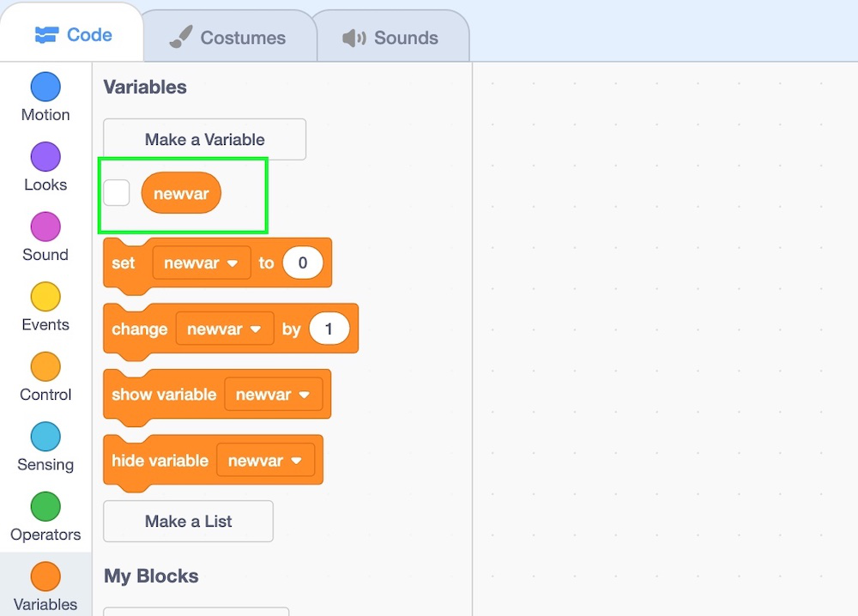The width and height of the screenshot is (858, 616).
Task: Click the value field 1 in change block
Action: point(329,329)
